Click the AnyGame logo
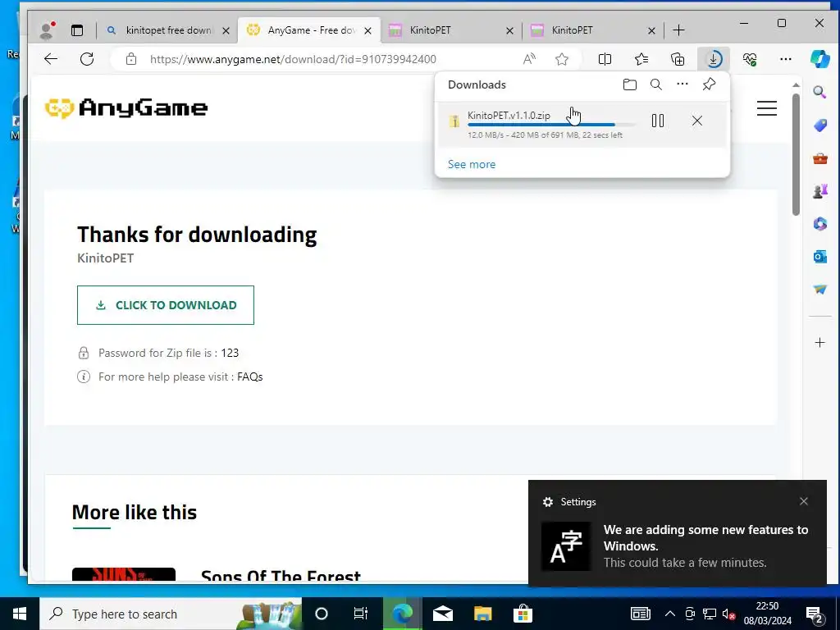Screen dimensions: 840x630 coord(126,108)
